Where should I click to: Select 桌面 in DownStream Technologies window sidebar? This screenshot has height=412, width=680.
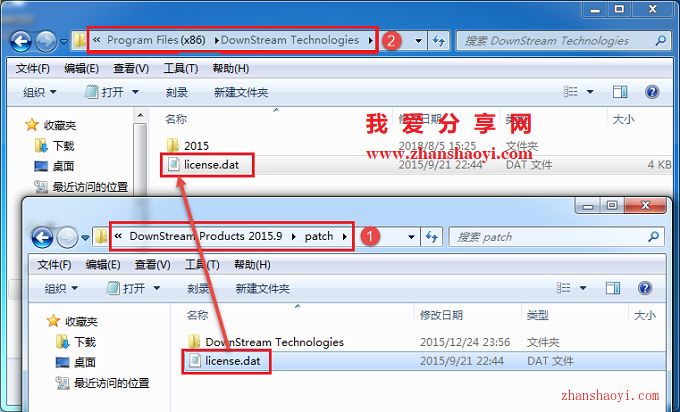click(x=54, y=166)
